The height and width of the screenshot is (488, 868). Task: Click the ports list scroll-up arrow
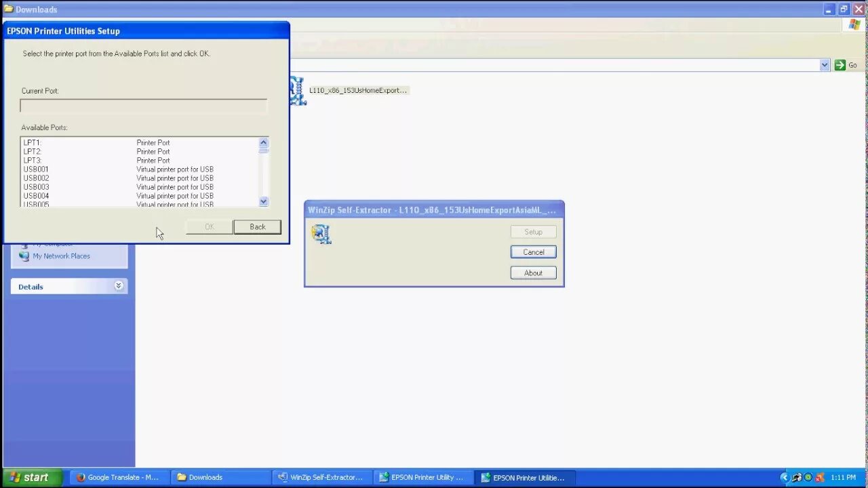coord(263,142)
